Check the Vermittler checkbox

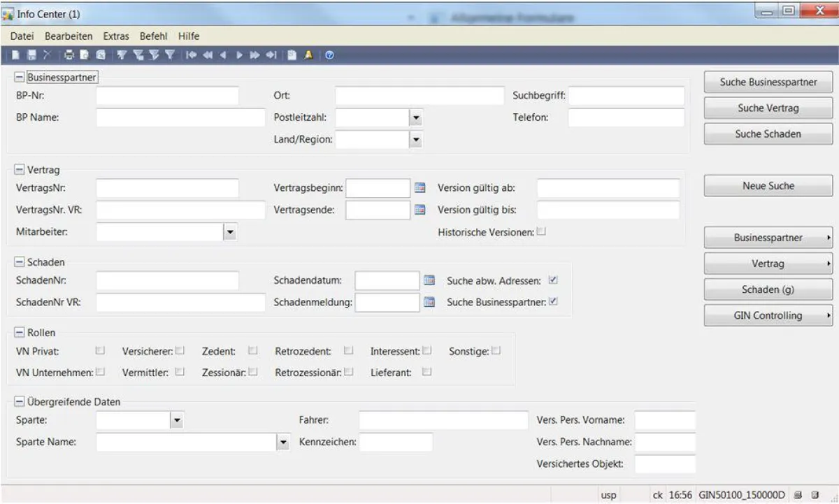click(x=180, y=372)
